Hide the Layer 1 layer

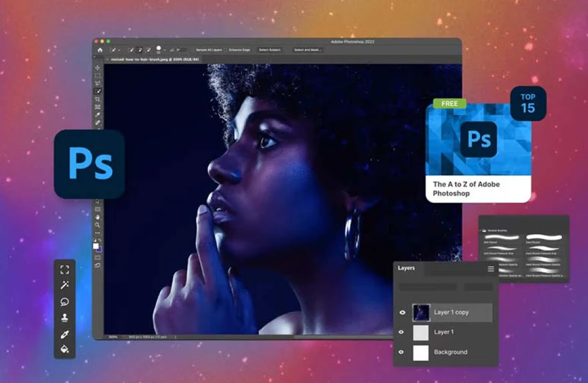(401, 332)
